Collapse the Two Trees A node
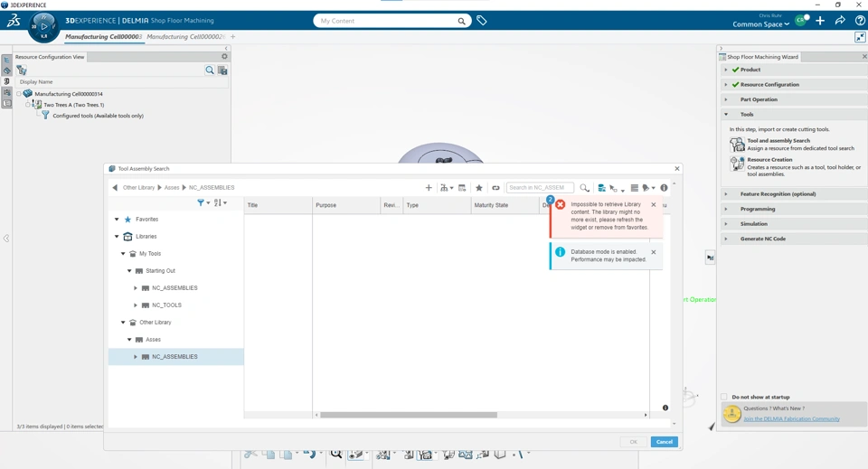The image size is (868, 469). 28,105
